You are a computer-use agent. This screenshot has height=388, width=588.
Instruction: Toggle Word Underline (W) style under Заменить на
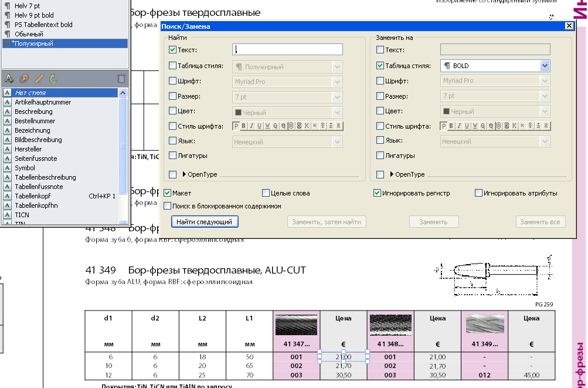click(x=475, y=126)
